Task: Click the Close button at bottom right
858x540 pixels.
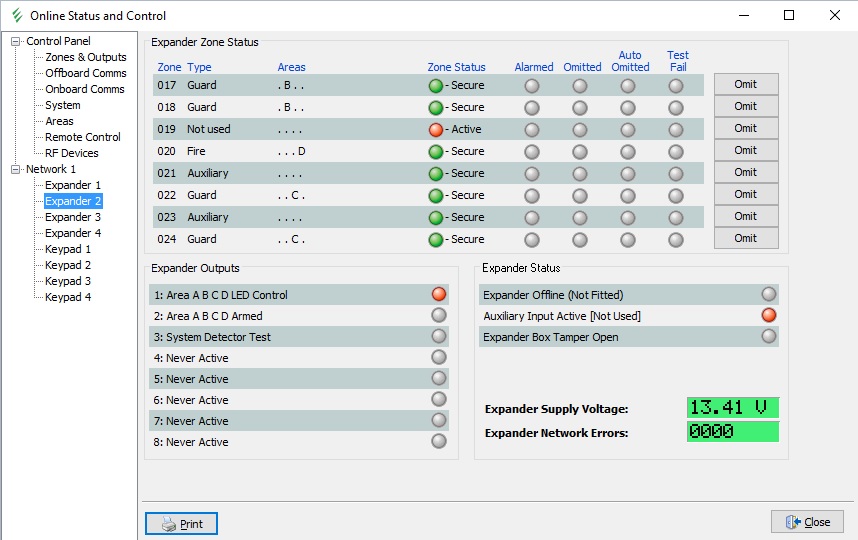Action: (x=807, y=522)
